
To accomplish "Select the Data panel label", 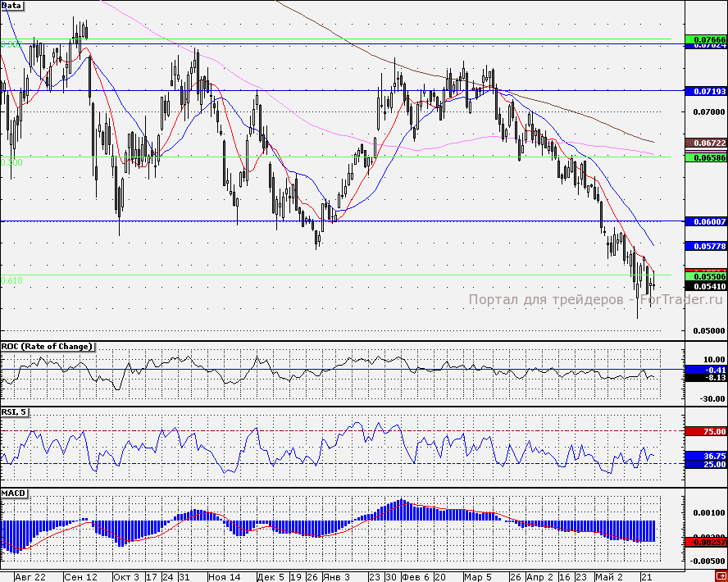I will (11, 6).
